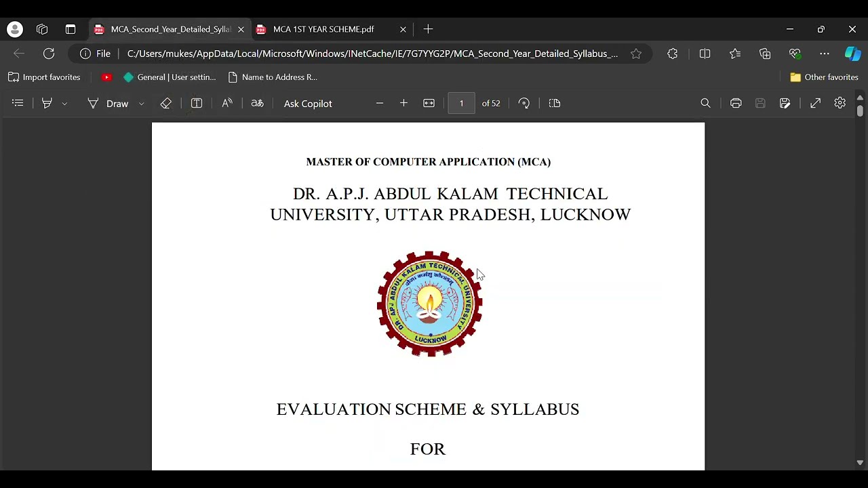Select the Add text tool

coord(197,103)
